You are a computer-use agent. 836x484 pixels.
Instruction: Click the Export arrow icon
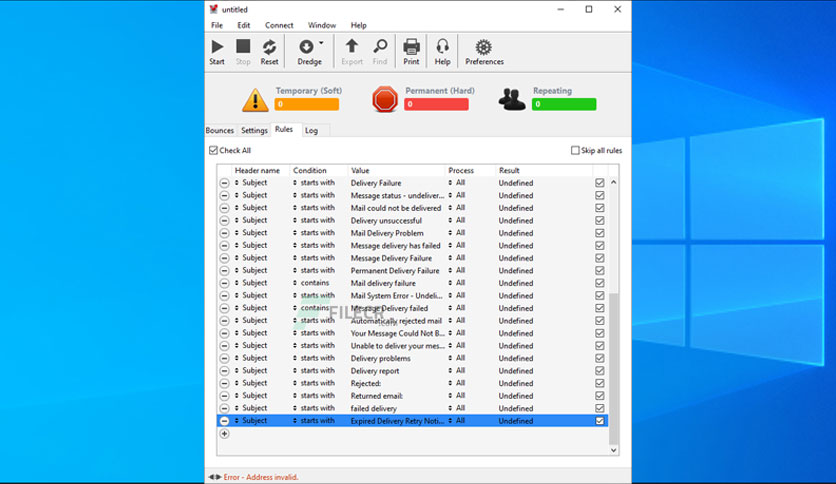click(x=351, y=47)
